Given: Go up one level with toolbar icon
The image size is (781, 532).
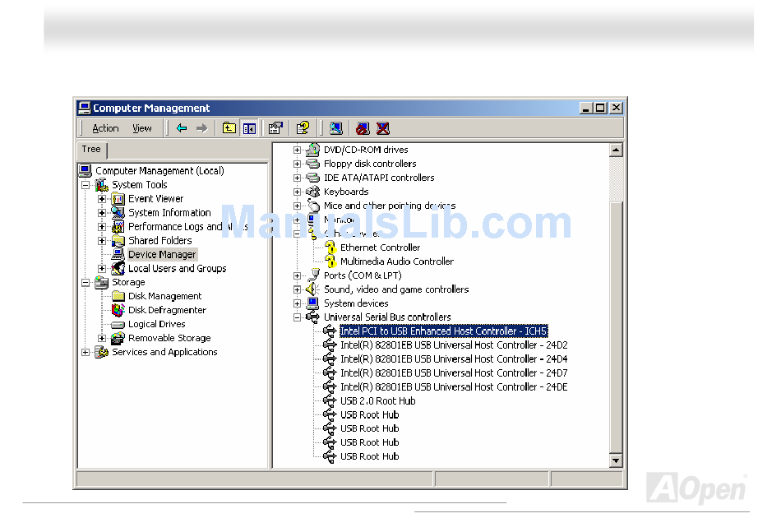Looking at the screenshot, I should coord(229,128).
